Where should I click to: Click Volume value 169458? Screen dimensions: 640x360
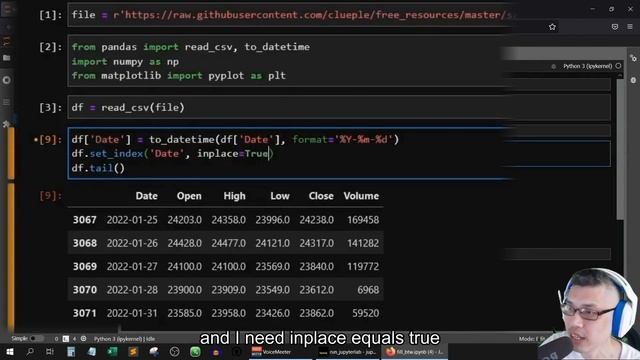tap(363, 220)
